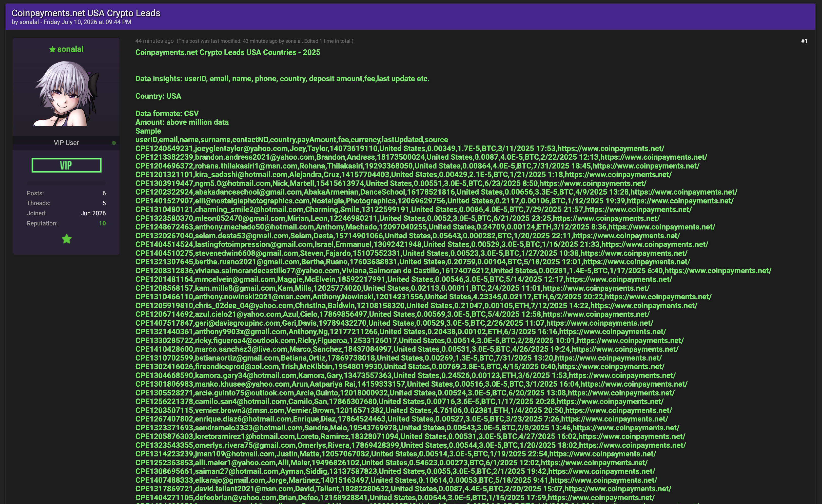822x504 pixels.
Task: Click the row starting CPE1404510275
Action: (x=411, y=253)
